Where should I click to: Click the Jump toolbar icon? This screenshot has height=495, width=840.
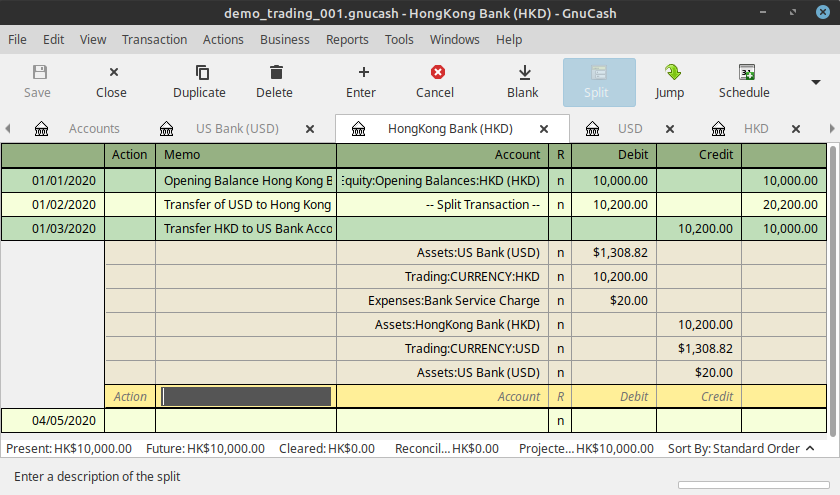click(670, 73)
